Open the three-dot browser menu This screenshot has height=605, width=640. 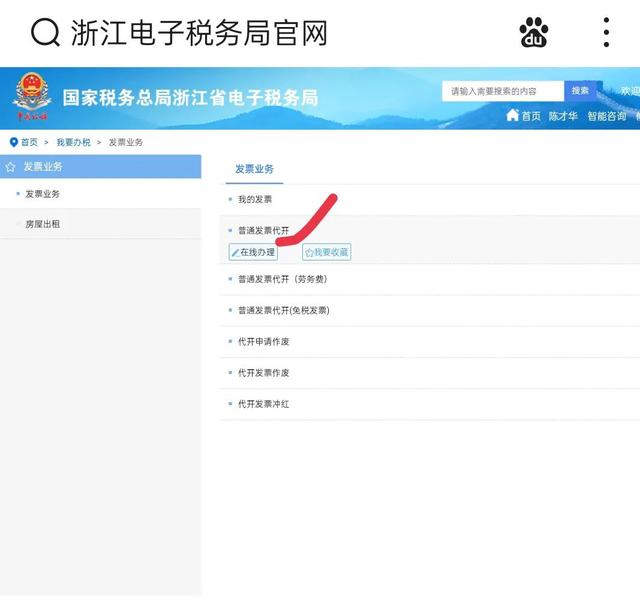[x=606, y=33]
